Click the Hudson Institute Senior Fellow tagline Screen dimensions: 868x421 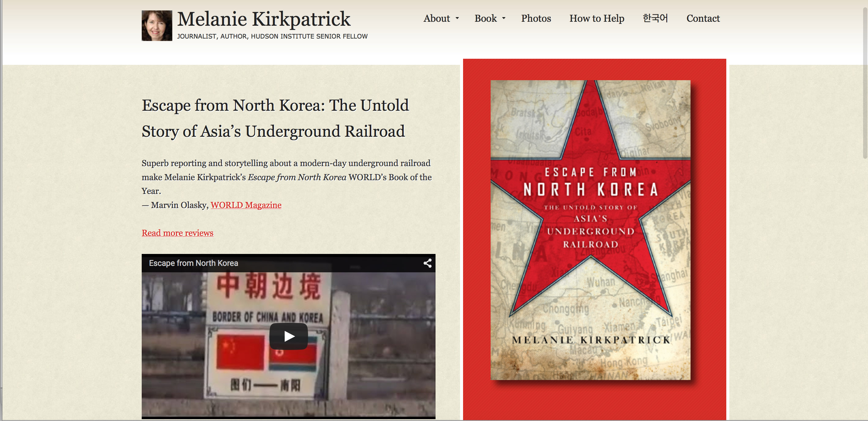click(x=272, y=36)
